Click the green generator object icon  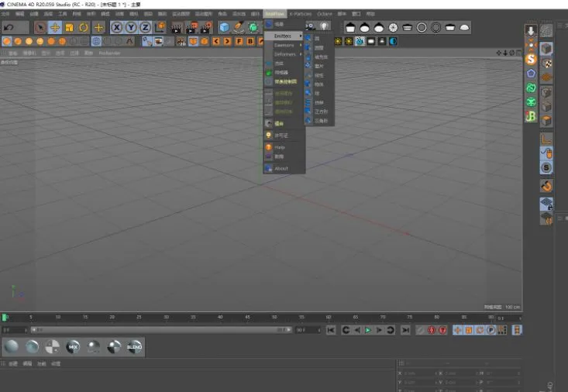point(253,28)
